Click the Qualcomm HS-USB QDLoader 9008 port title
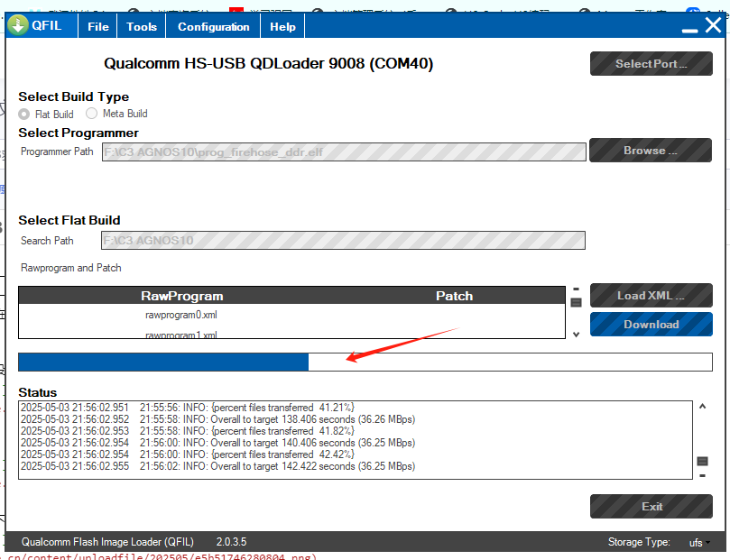Screen dimensions: 730x560 point(268,63)
